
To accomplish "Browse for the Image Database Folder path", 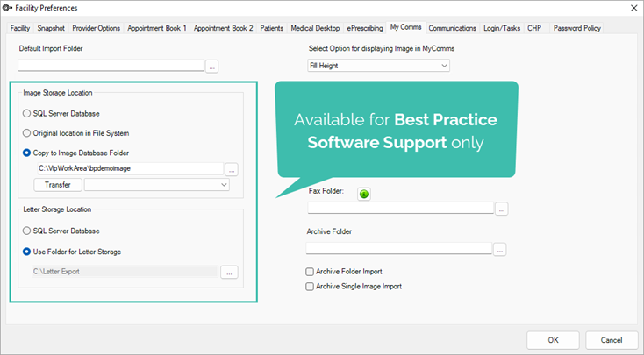I will [232, 169].
